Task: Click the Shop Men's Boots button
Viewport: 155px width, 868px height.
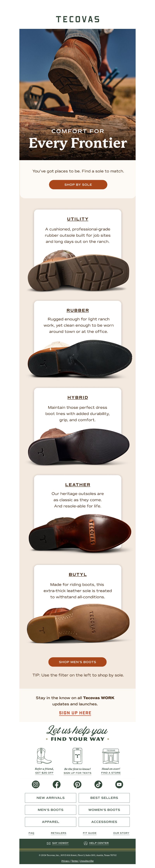Action: pos(77,661)
